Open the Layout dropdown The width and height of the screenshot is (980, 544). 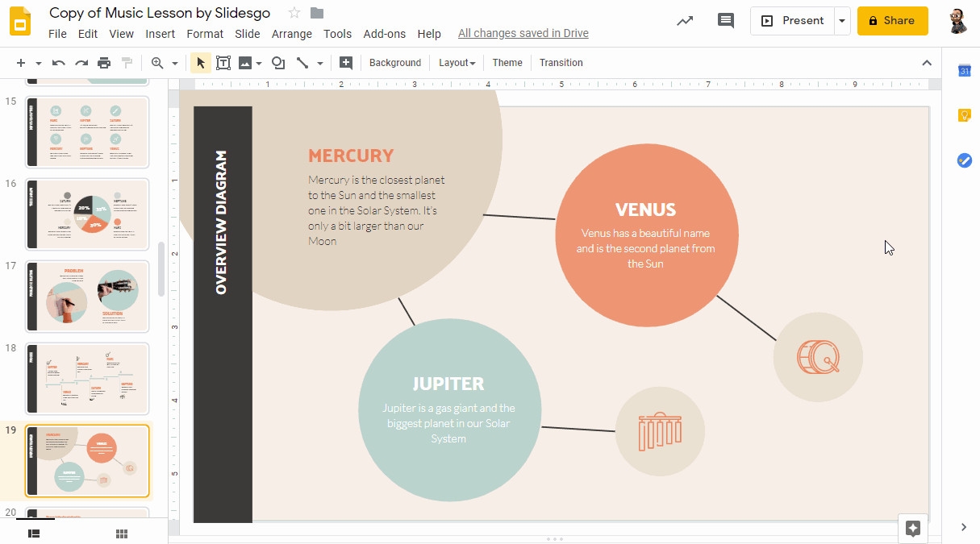pos(457,63)
